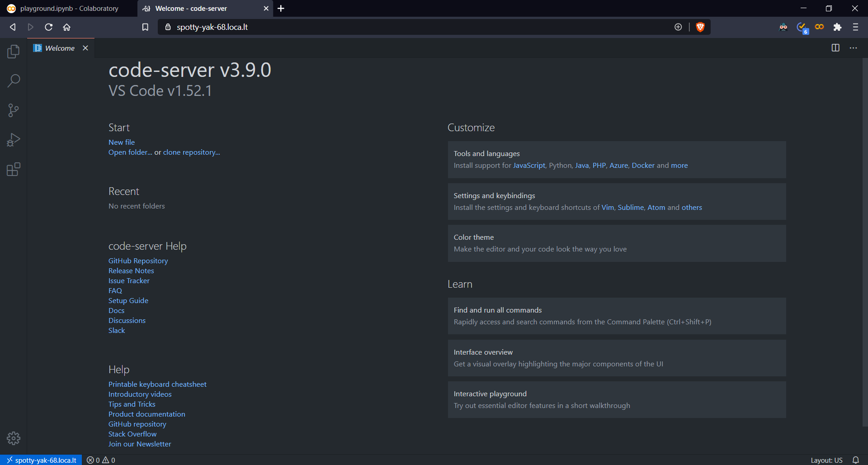Open the Search view icon
This screenshot has height=465, width=868.
coord(14,81)
